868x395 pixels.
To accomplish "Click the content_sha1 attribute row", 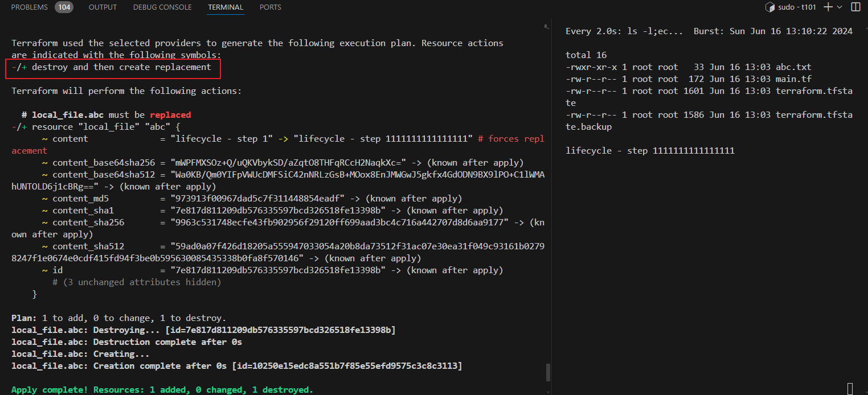I will pyautogui.click(x=272, y=211).
